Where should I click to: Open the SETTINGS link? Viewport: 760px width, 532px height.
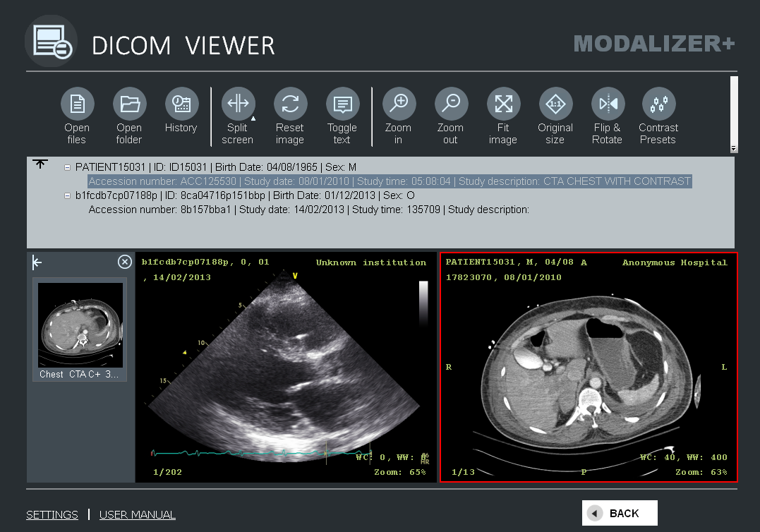(52, 515)
